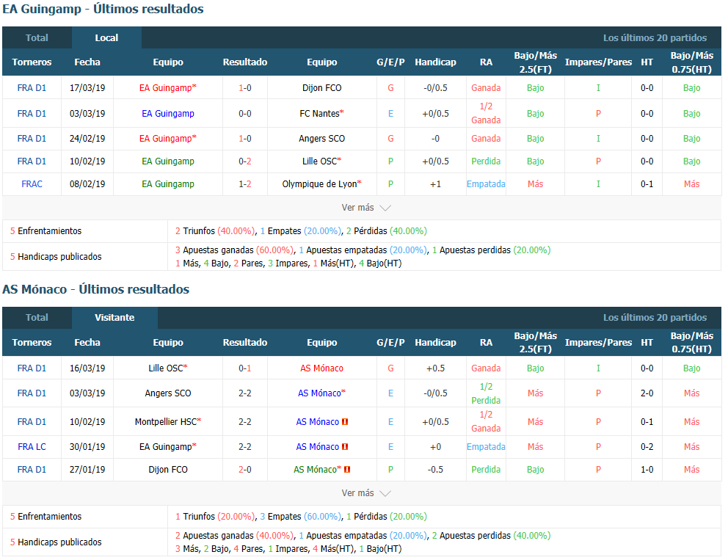The image size is (728, 560).
Task: Click red card icon in 30/01/19 row
Action: [345, 447]
